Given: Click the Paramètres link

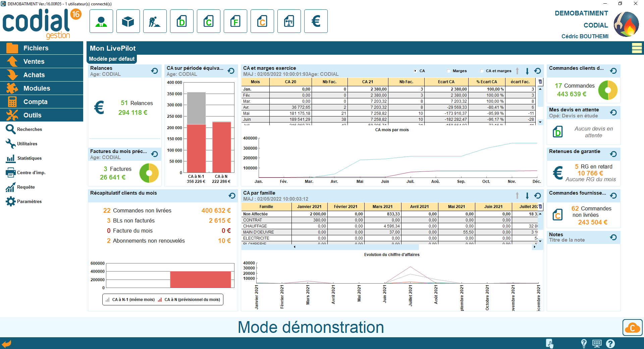Looking at the screenshot, I should point(29,201).
